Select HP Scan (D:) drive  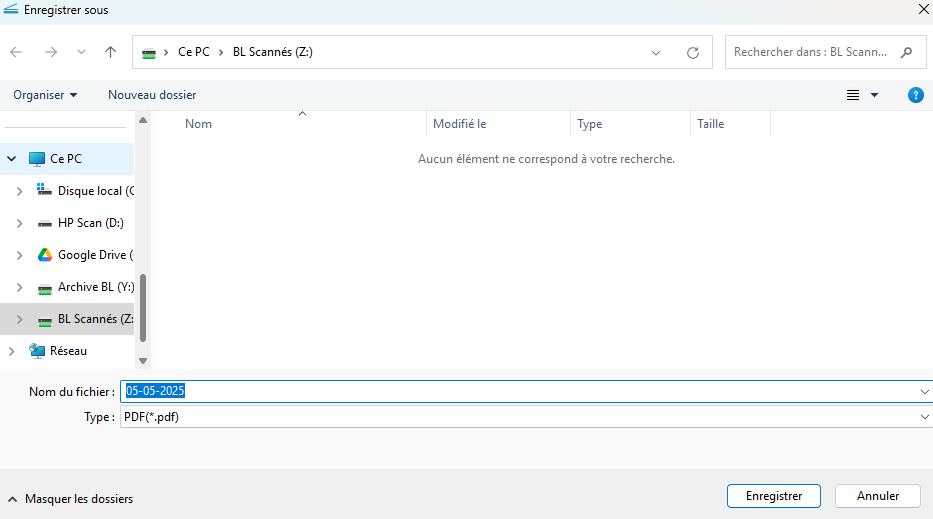click(x=90, y=223)
